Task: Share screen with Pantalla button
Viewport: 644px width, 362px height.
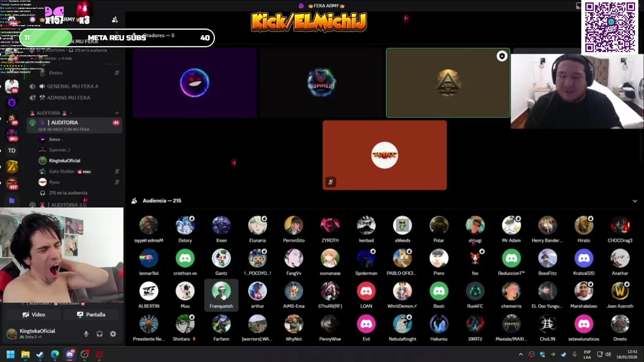Action: tap(91, 315)
